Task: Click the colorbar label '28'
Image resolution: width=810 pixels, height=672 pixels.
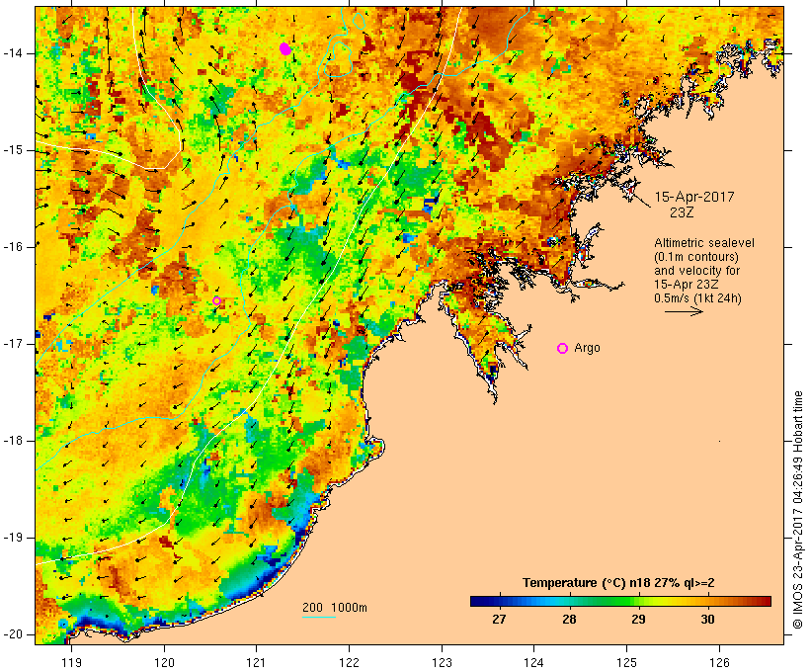Action: click(x=569, y=620)
